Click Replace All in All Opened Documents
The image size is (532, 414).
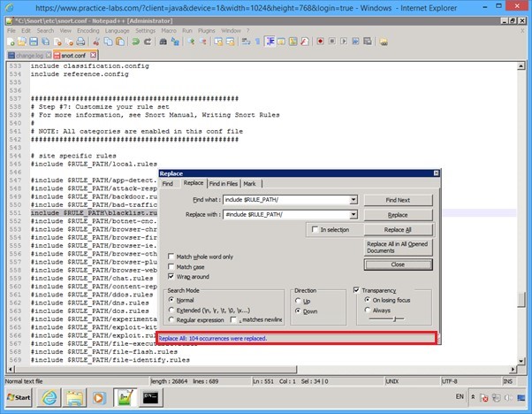398,247
